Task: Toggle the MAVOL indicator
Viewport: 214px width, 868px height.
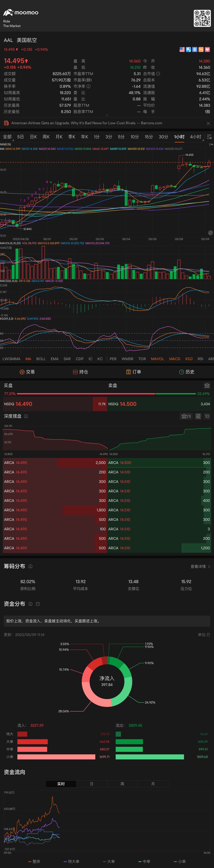Action: 157,359
